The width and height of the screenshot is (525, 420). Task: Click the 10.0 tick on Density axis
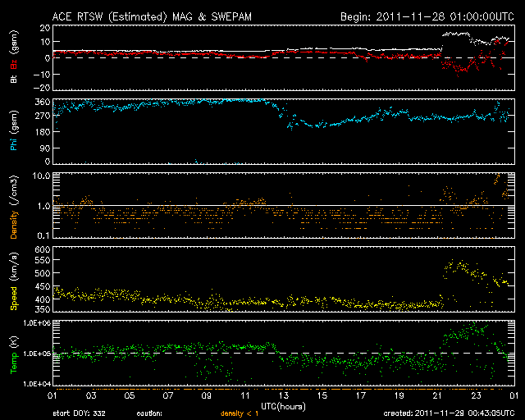pos(41,176)
